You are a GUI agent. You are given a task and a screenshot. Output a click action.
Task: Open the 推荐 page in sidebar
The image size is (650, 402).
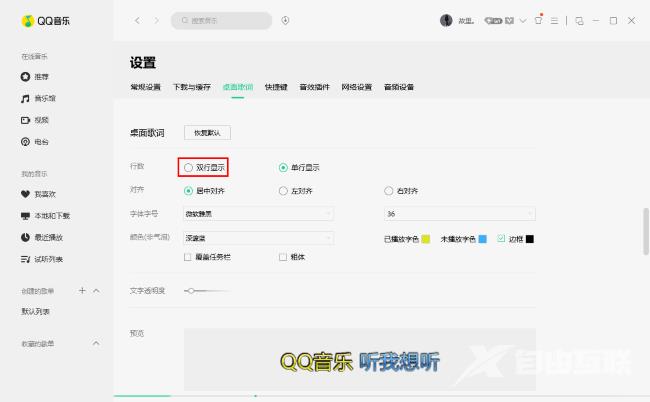pyautogui.click(x=35, y=77)
